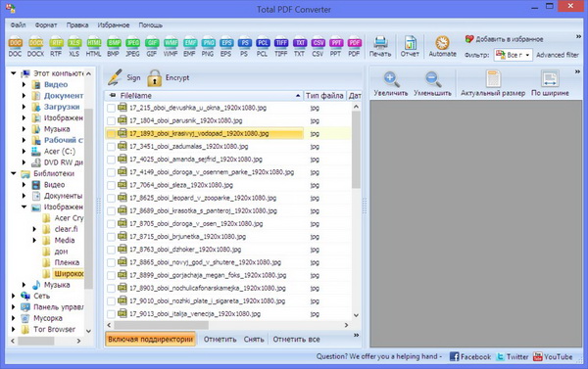The height and width of the screenshot is (369, 588).
Task: Toggle Включая поддиректории button
Action: [x=150, y=339]
